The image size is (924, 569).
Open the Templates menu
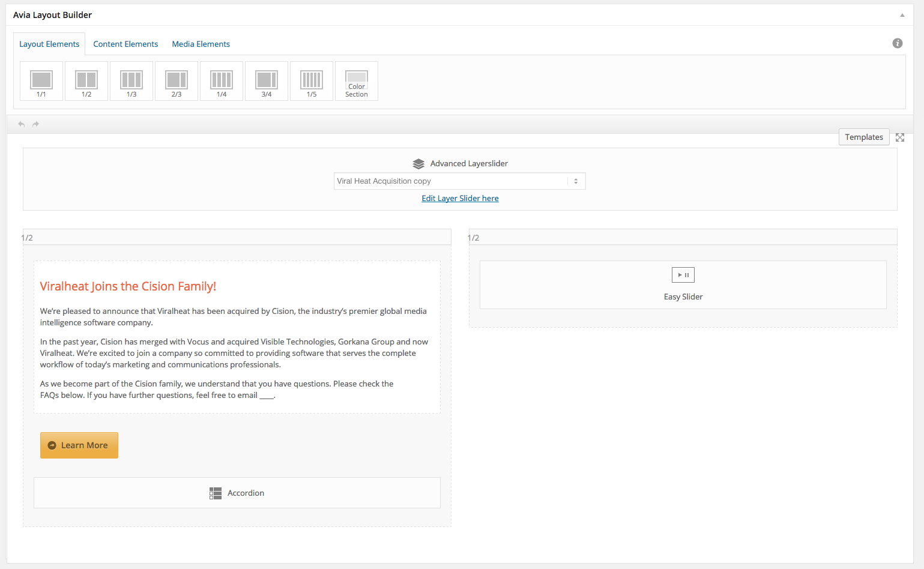click(x=864, y=137)
